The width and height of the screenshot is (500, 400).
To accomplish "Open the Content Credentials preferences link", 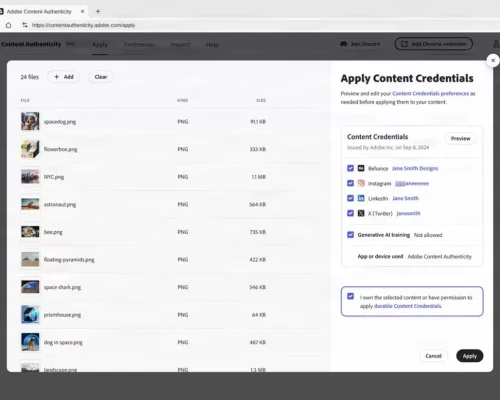I will click(430, 93).
